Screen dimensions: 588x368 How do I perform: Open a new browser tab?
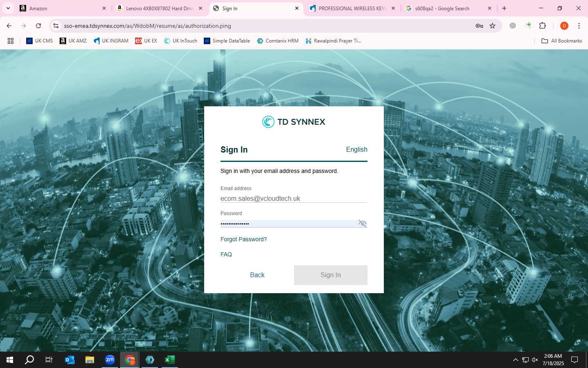pyautogui.click(x=504, y=8)
